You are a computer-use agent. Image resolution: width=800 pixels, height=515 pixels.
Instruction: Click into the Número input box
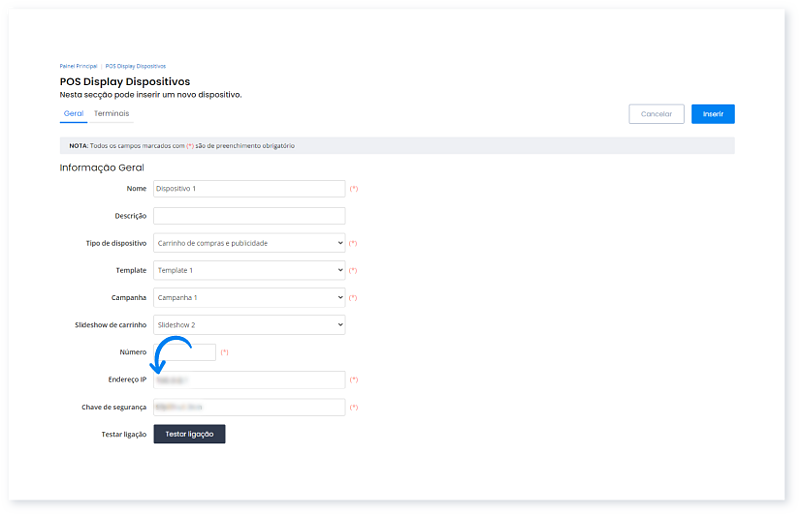[186, 352]
